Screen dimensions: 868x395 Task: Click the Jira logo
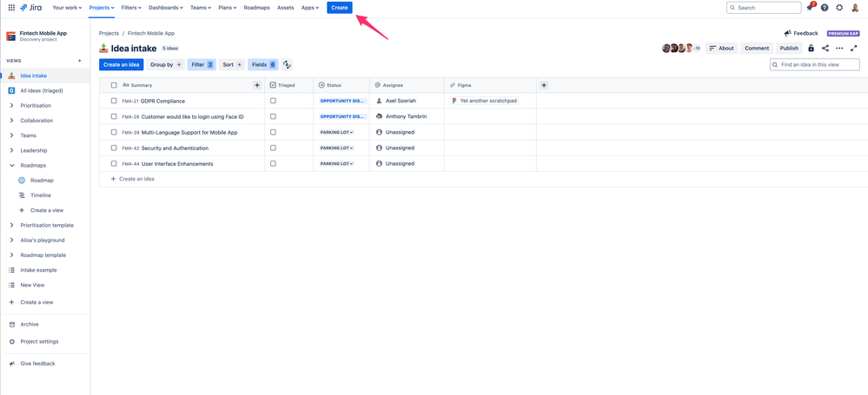[30, 8]
